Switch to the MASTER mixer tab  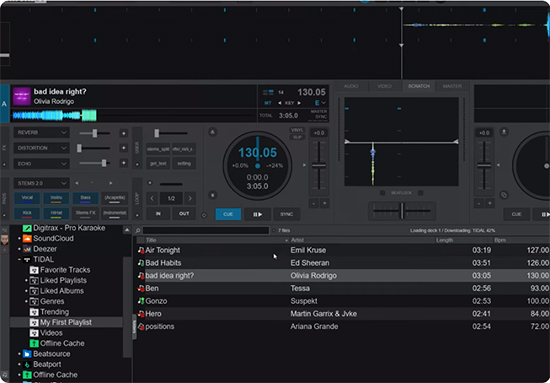point(452,86)
